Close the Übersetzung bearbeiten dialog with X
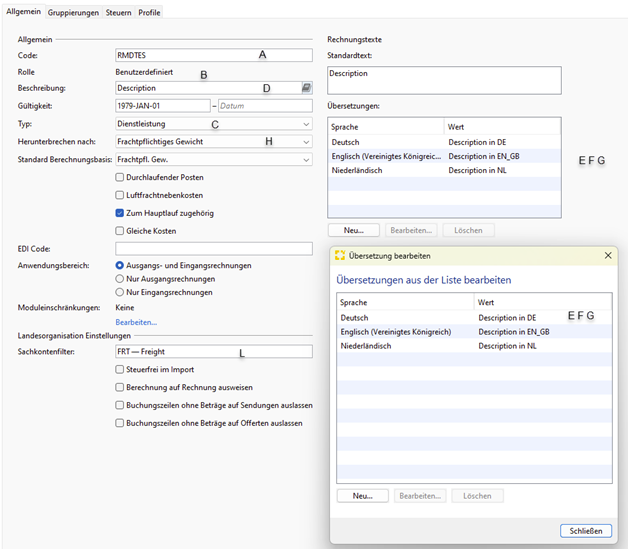The height and width of the screenshot is (549, 628). click(x=608, y=256)
